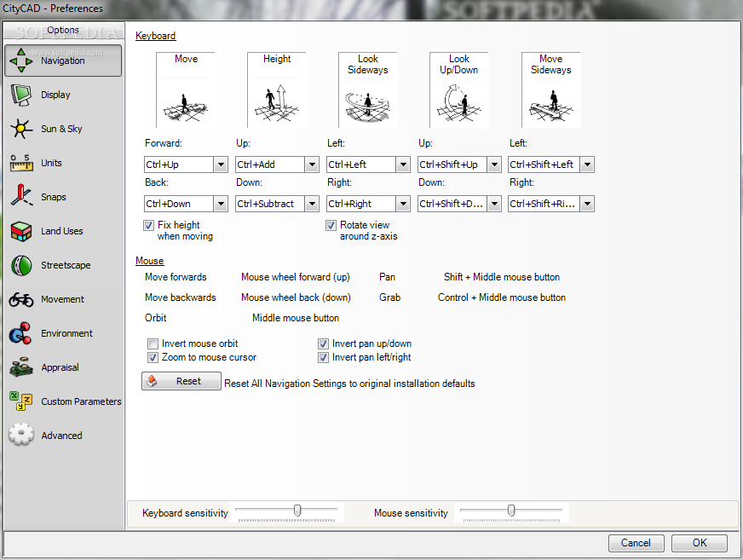Open the Look Sideways Ctrl+Right dropdown
The image size is (743, 560).
point(403,204)
